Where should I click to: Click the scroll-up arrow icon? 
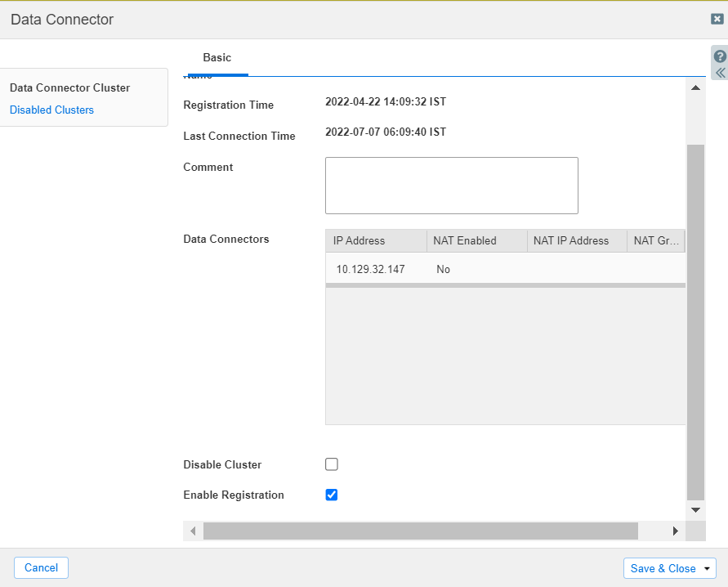click(695, 87)
